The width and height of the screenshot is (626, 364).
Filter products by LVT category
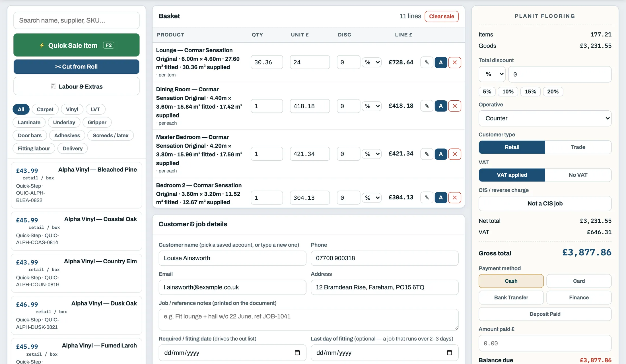pos(95,109)
